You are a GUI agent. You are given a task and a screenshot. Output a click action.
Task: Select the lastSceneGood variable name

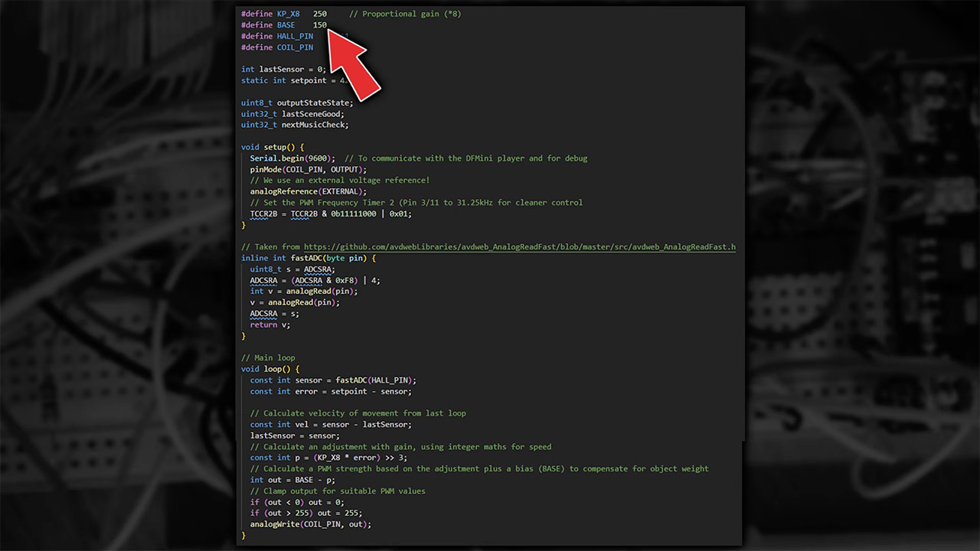click(312, 114)
